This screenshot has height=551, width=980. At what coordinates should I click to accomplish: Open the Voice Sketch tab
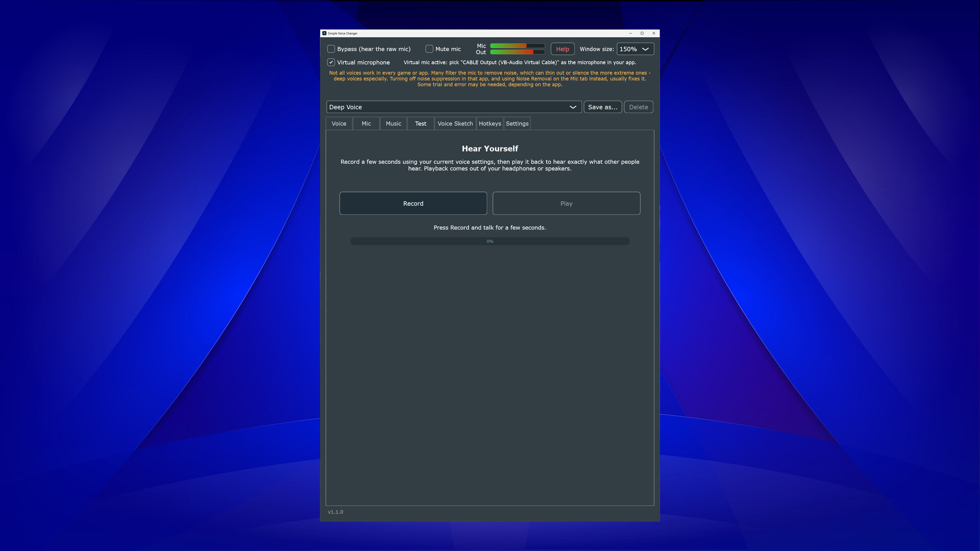(455, 123)
